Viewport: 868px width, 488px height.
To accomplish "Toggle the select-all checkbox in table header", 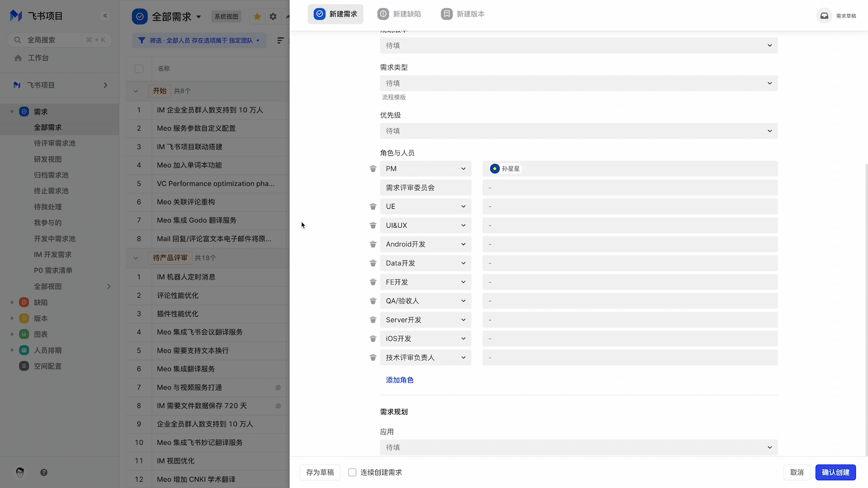I will click(139, 69).
